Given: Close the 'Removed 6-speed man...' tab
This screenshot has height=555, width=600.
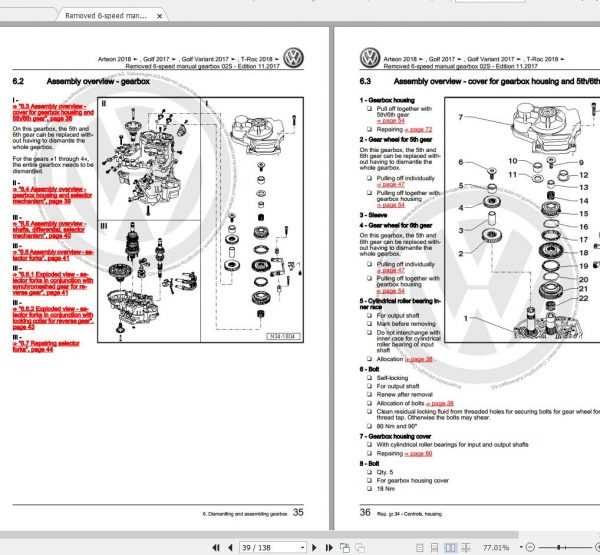Looking at the screenshot, I should [x=159, y=16].
